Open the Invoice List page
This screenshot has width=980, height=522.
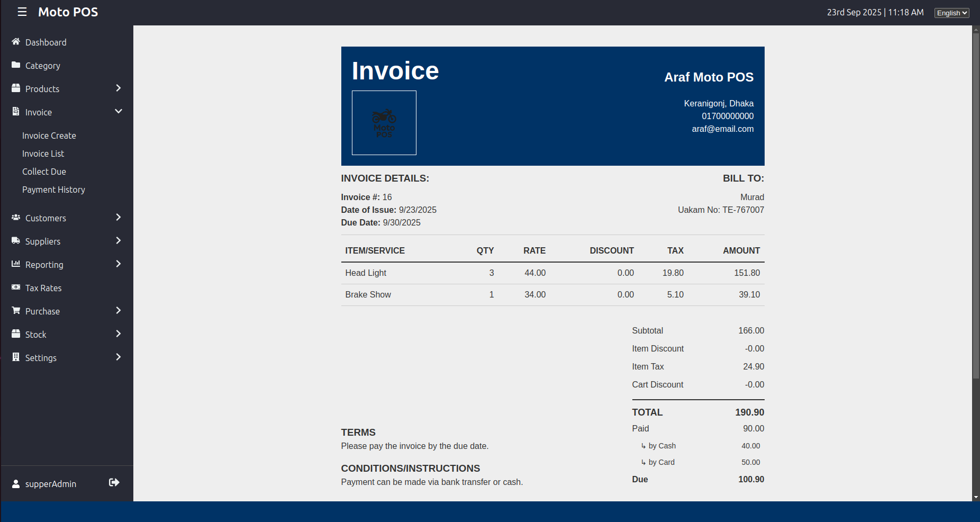pyautogui.click(x=43, y=154)
